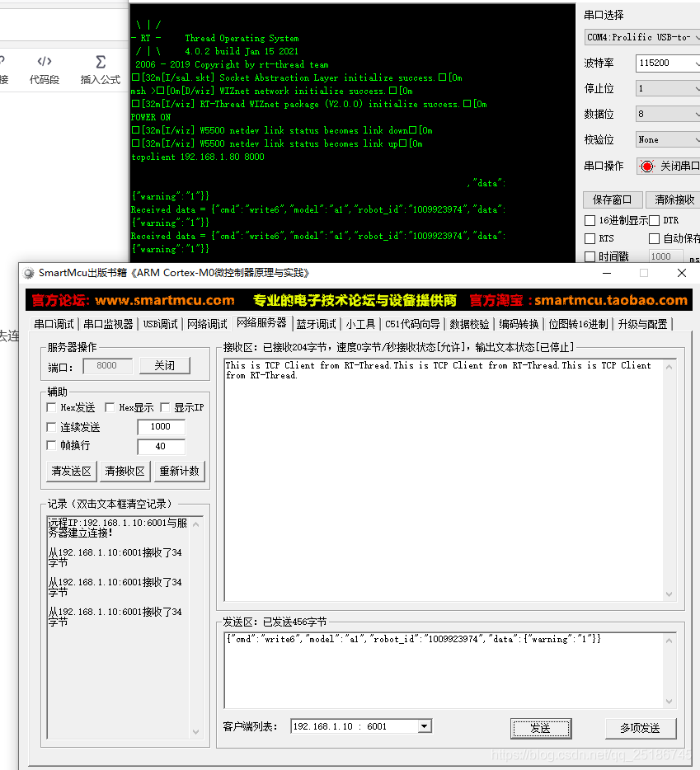This screenshot has height=770, width=700.
Task: Click record log scrollbar up arrow
Action: [x=196, y=524]
